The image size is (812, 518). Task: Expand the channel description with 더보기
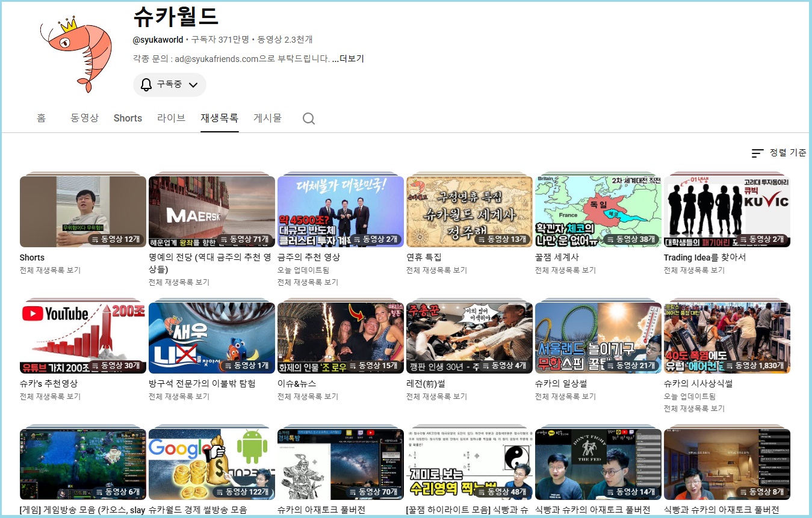pos(348,59)
